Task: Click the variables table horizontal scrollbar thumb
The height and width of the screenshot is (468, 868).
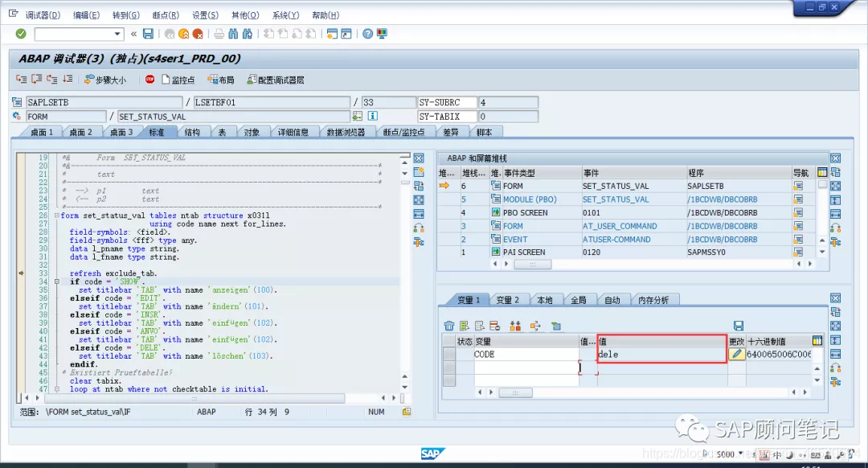Action: click(x=515, y=392)
